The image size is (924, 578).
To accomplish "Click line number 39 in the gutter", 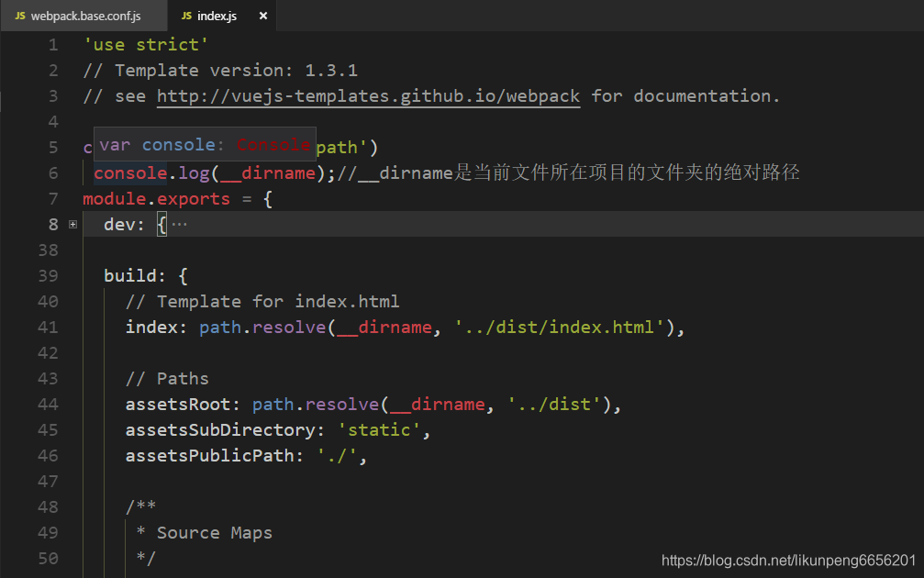I will click(x=49, y=276).
